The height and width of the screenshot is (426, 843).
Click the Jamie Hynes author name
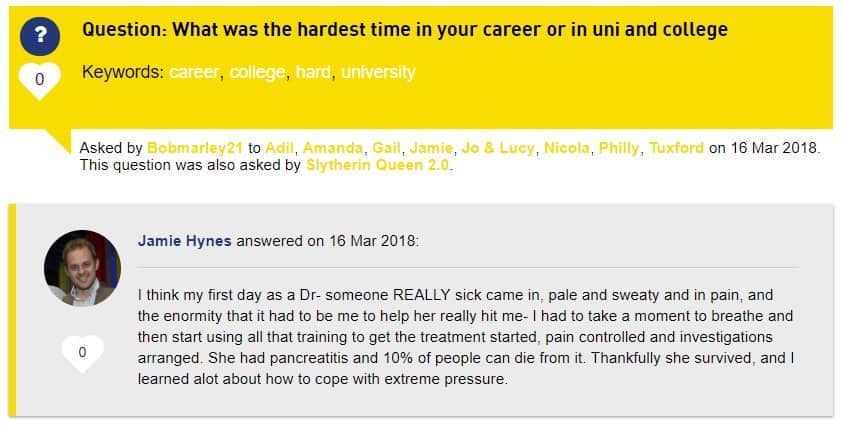click(184, 240)
